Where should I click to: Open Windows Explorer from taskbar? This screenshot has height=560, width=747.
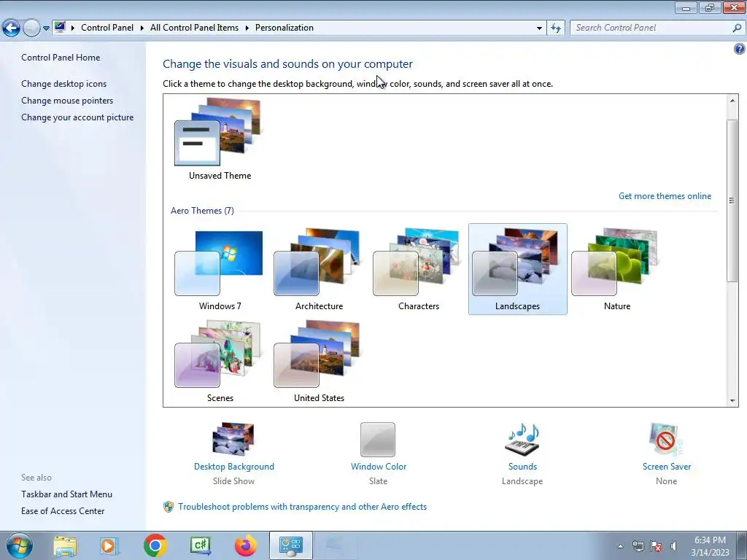coord(65,545)
